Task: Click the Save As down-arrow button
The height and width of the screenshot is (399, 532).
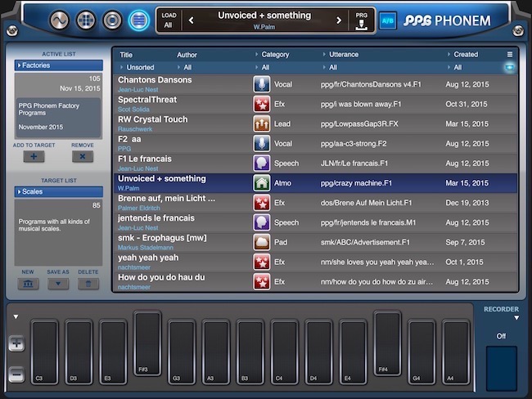Action: [x=58, y=284]
